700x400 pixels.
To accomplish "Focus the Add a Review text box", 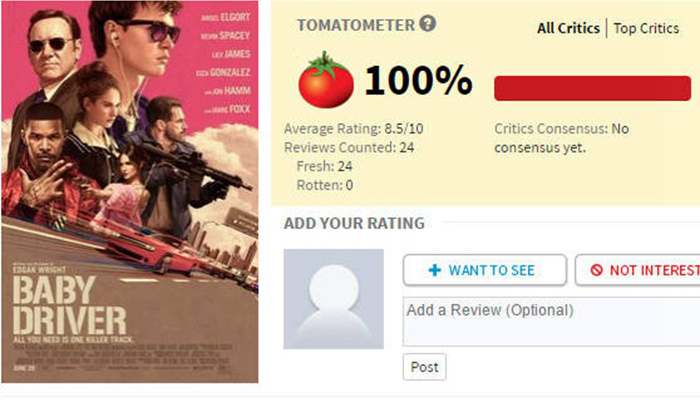I will (x=550, y=321).
